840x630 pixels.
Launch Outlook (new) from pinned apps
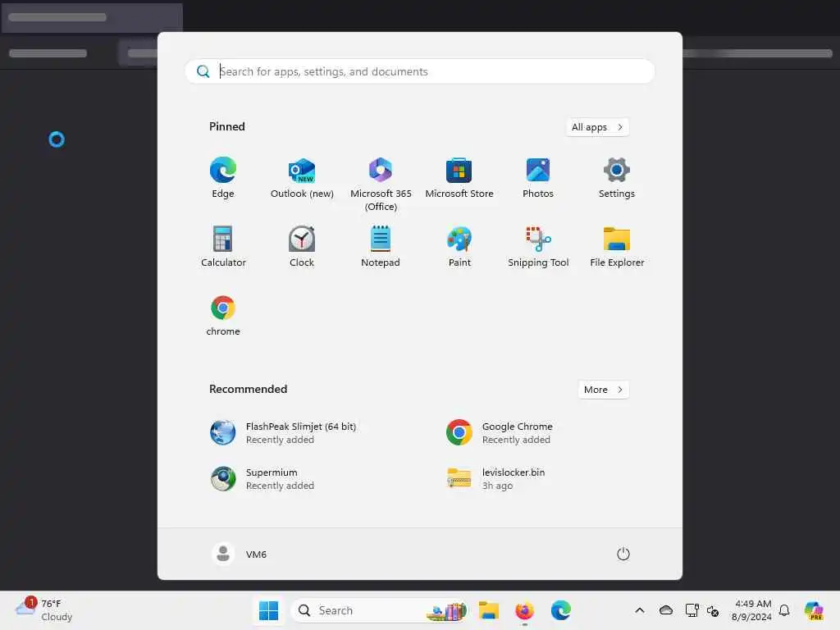(x=302, y=178)
